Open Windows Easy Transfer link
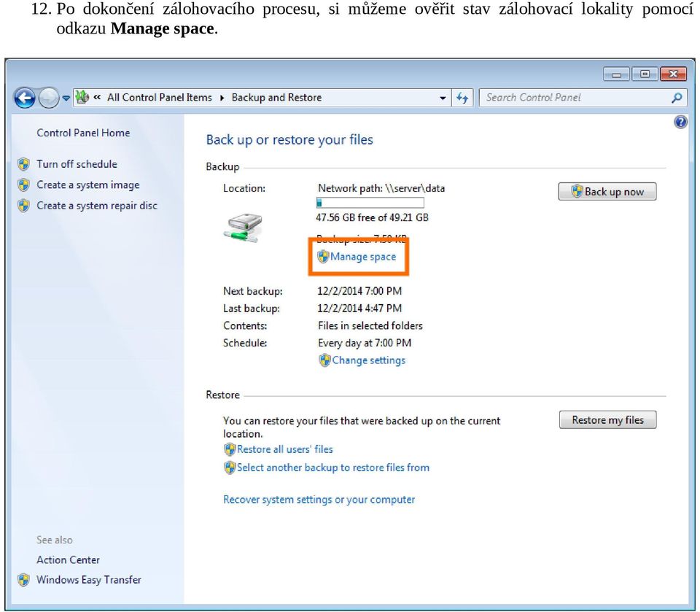 point(88,579)
